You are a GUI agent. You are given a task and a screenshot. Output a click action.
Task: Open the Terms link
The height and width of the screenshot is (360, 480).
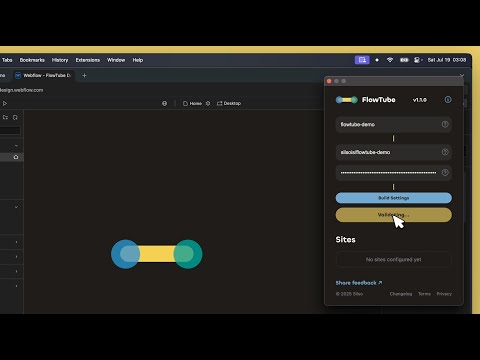click(x=424, y=294)
